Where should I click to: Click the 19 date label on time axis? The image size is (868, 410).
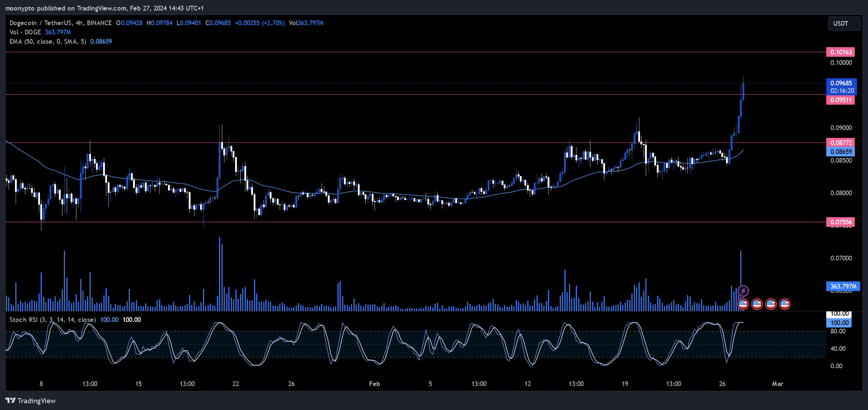[625, 384]
